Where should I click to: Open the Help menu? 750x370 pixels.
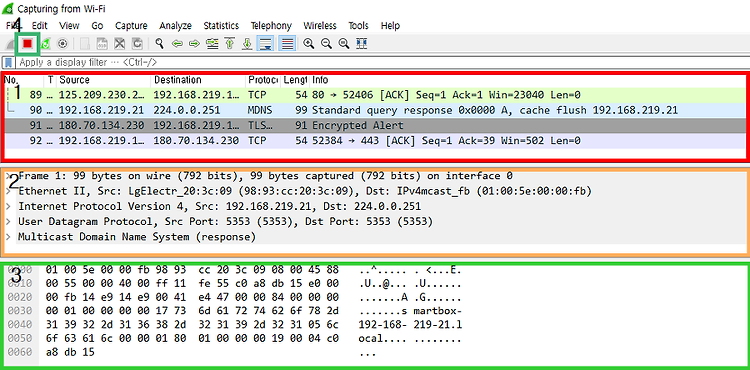[390, 26]
